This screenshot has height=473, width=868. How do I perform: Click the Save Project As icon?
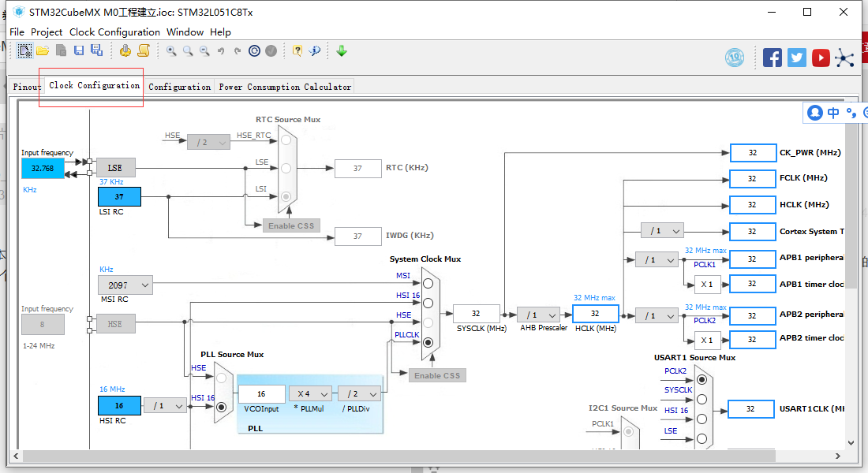point(97,50)
